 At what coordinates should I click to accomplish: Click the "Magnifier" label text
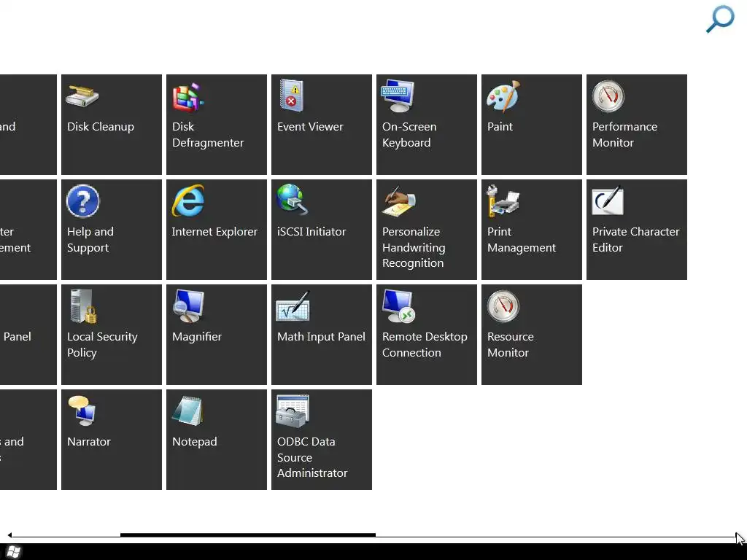click(x=197, y=337)
